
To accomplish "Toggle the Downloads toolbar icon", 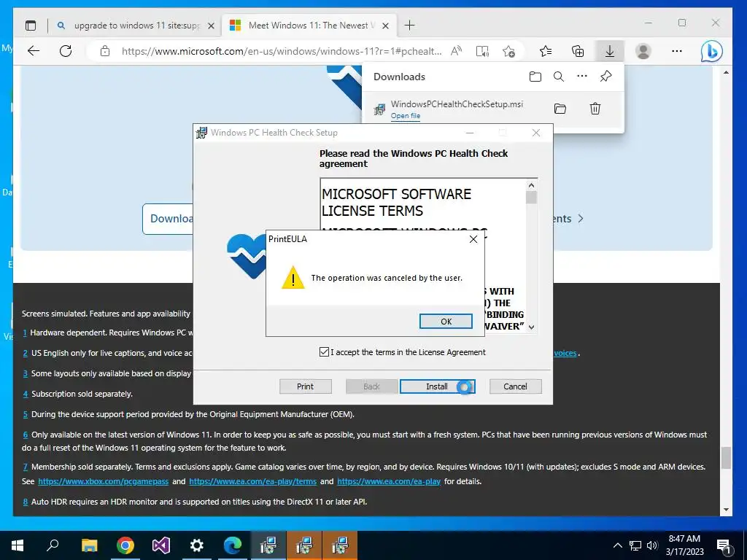I will (x=609, y=51).
